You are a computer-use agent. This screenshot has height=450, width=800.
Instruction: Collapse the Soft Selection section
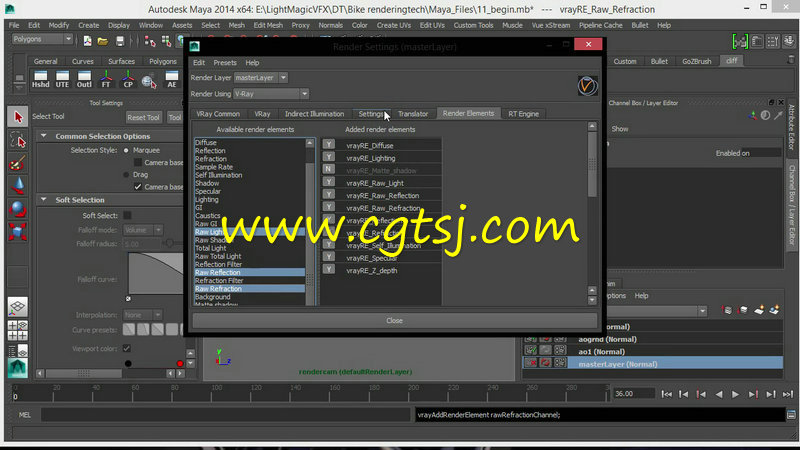(44, 199)
